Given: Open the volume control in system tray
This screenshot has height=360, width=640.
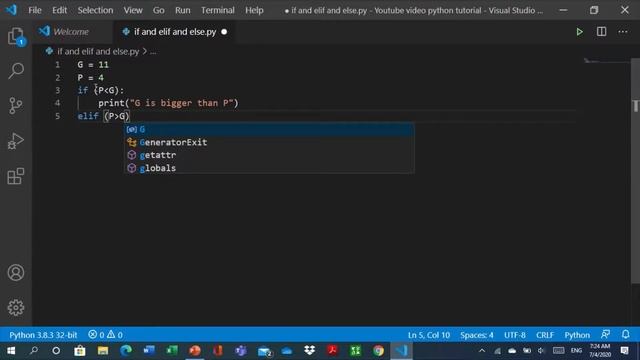Looking at the screenshot, I should pos(541,351).
